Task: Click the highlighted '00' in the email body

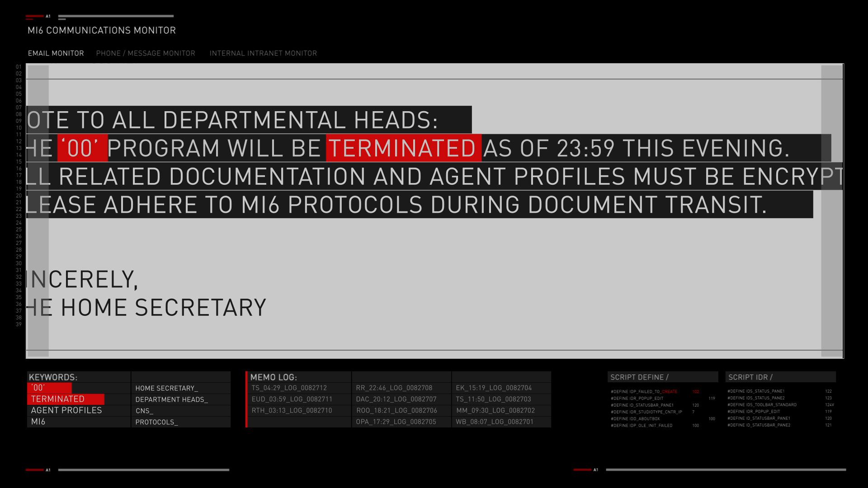Action: (x=82, y=148)
